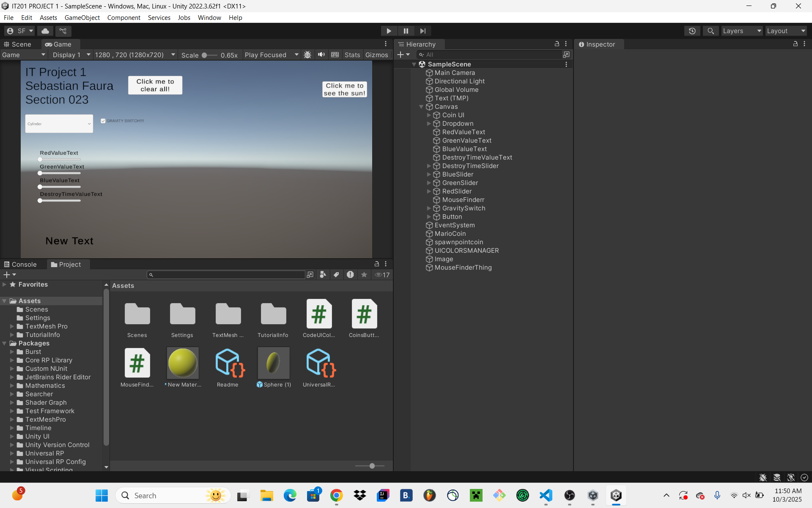Toggle the Stats overlay in the Game view
This screenshot has width=812, height=508.
click(x=352, y=55)
